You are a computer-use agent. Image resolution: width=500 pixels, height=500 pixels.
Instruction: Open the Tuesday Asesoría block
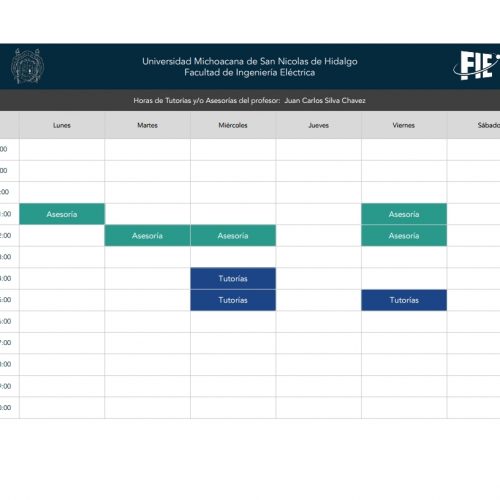point(147,236)
